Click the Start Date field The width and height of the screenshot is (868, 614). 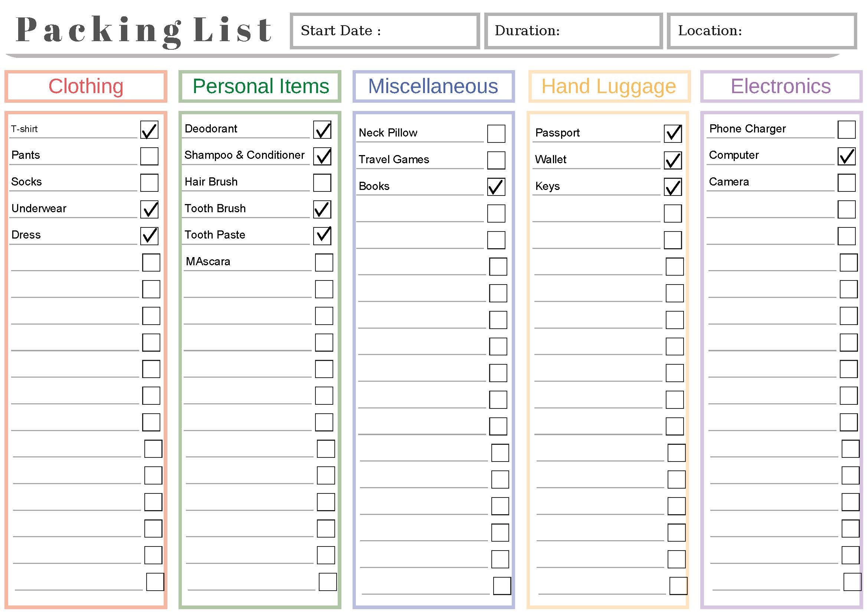[384, 31]
